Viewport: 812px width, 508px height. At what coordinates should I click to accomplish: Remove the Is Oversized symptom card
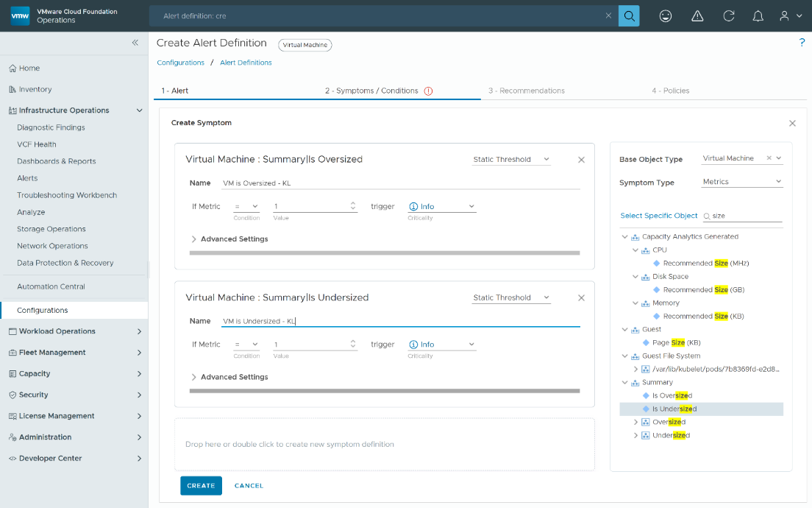581,160
